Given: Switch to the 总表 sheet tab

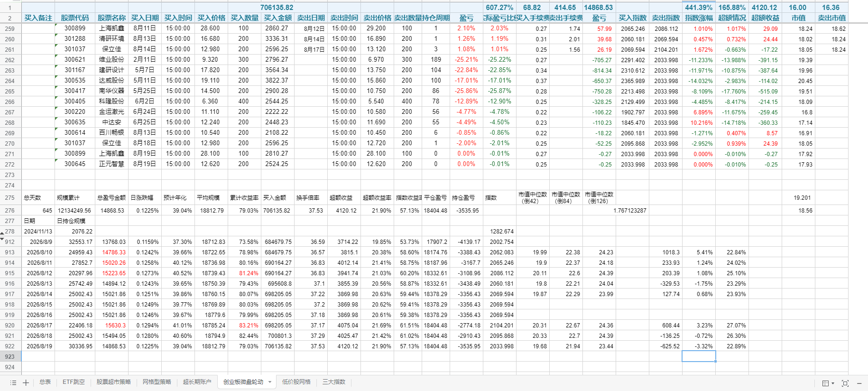Looking at the screenshot, I should (45, 382).
